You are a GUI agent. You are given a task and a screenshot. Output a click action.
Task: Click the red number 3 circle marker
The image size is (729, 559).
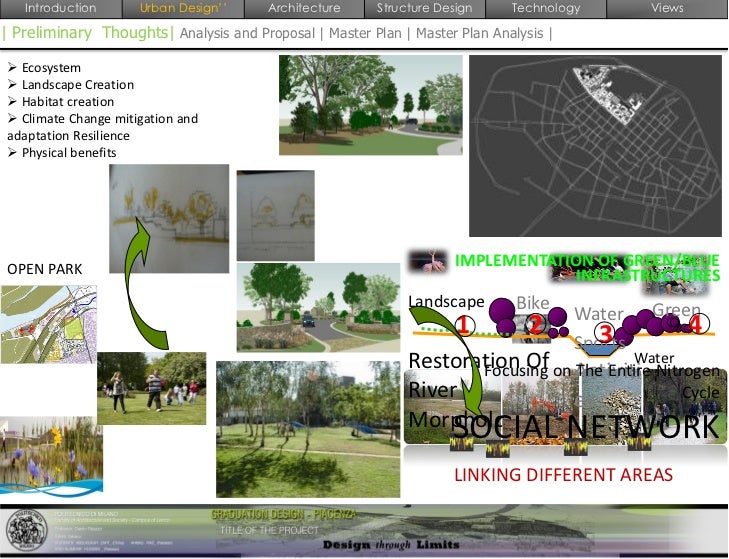[604, 333]
